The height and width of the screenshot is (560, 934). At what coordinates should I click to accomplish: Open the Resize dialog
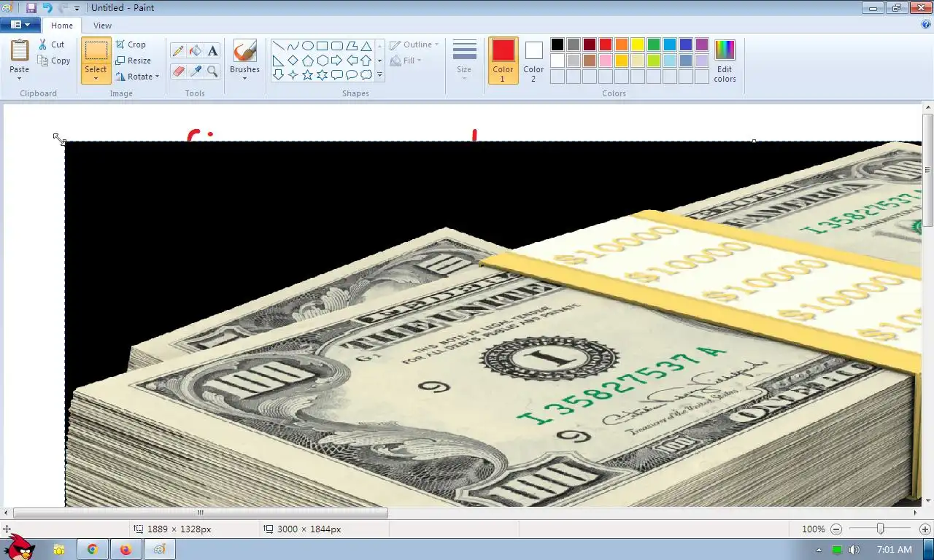133,61
